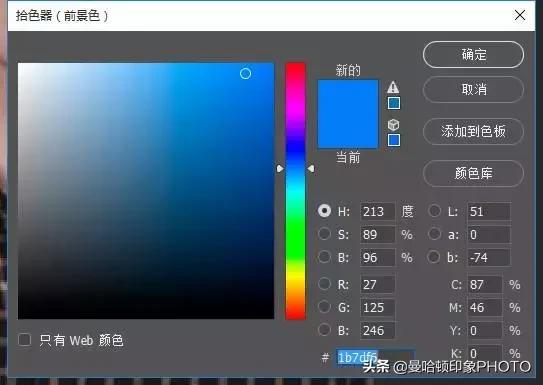
Task: Click the Y field showing 0
Action: point(485,330)
